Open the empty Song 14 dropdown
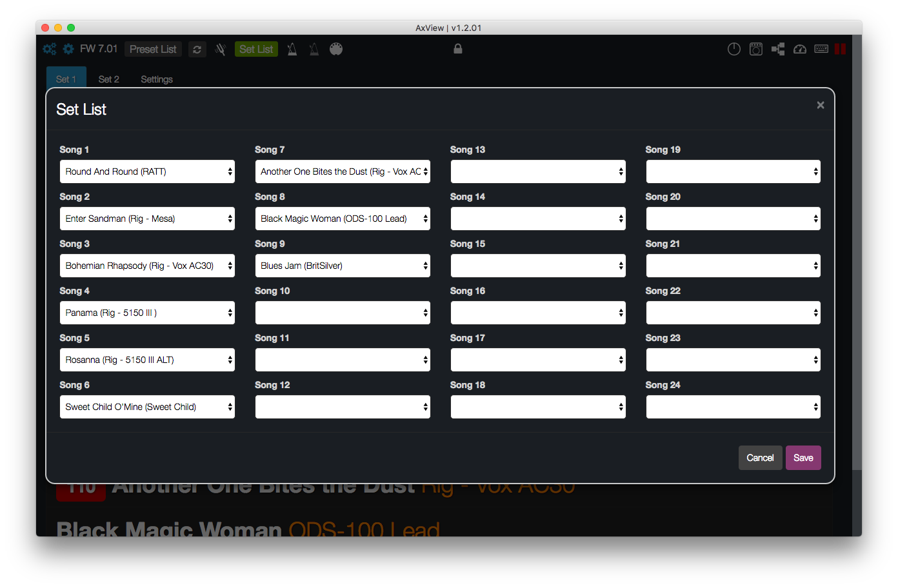 click(x=538, y=219)
